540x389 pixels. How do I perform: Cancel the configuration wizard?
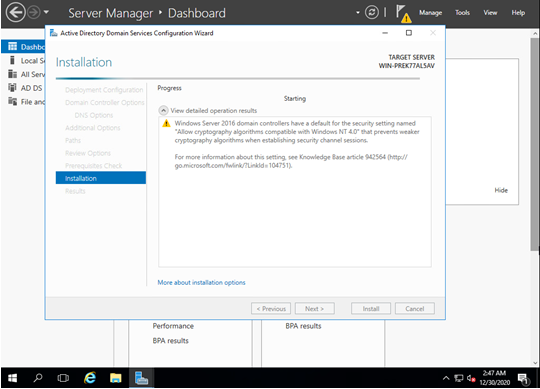[415, 308]
